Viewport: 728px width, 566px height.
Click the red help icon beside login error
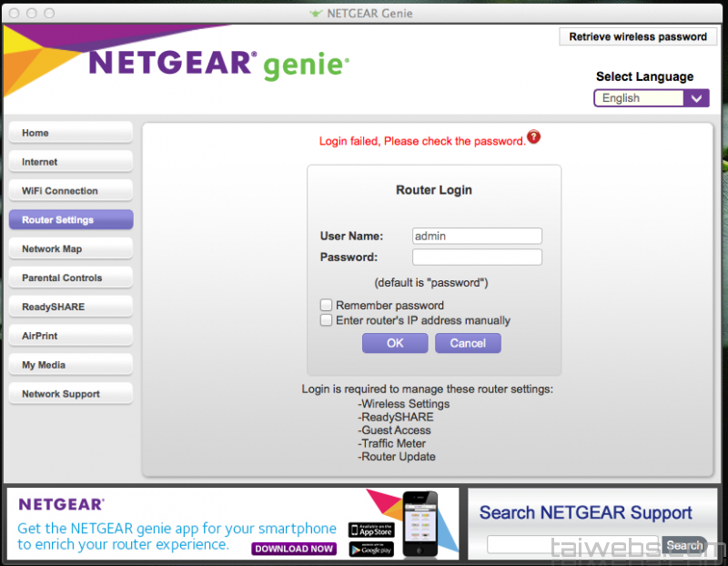pyautogui.click(x=534, y=137)
